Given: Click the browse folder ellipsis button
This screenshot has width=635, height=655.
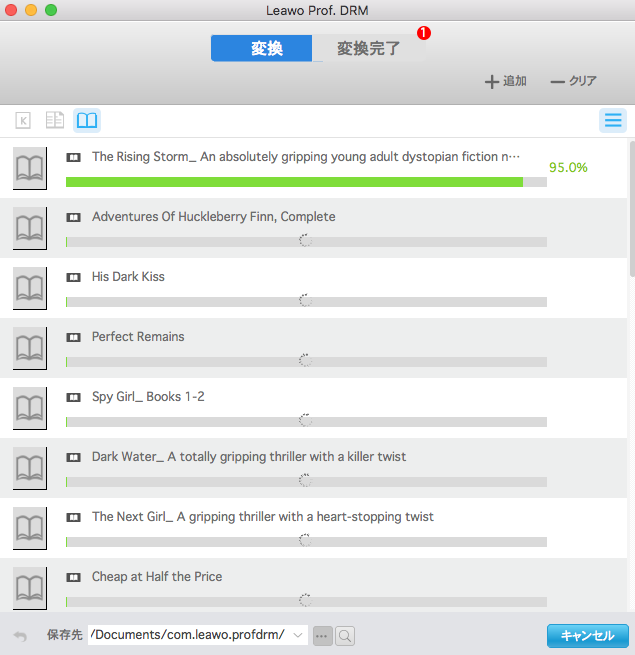Looking at the screenshot, I should [323, 636].
